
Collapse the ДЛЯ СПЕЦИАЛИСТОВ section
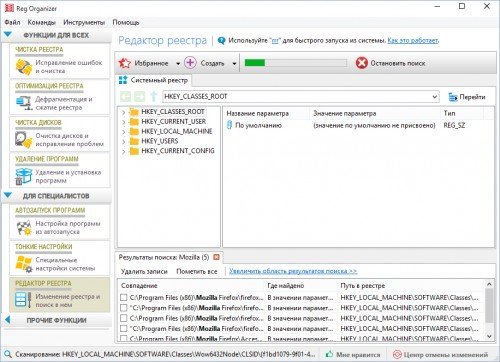coord(7,195)
